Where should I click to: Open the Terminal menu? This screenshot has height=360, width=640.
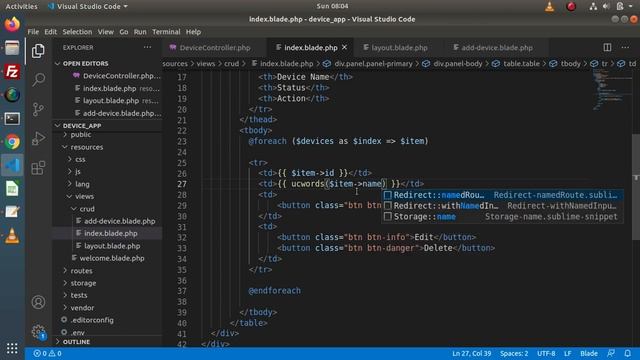tap(166, 32)
